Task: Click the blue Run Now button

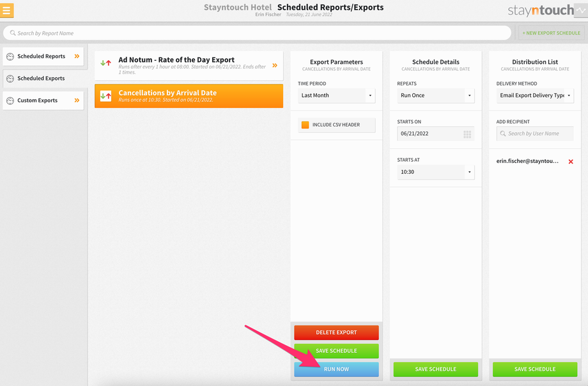Action: point(336,369)
